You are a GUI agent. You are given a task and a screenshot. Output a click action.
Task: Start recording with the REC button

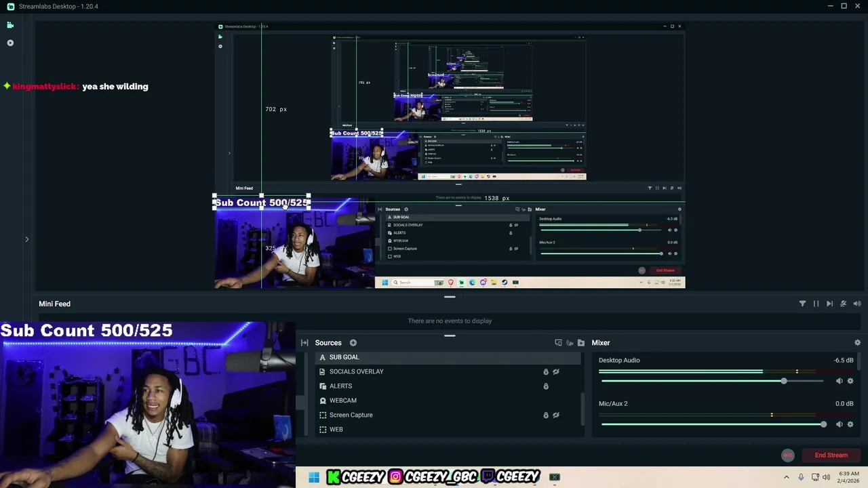pos(787,455)
